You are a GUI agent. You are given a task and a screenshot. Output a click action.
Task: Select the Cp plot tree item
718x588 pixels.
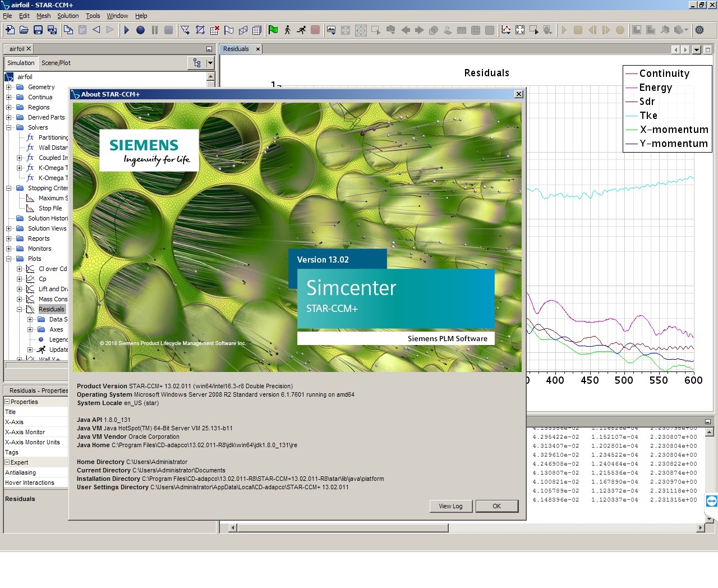tap(43, 279)
